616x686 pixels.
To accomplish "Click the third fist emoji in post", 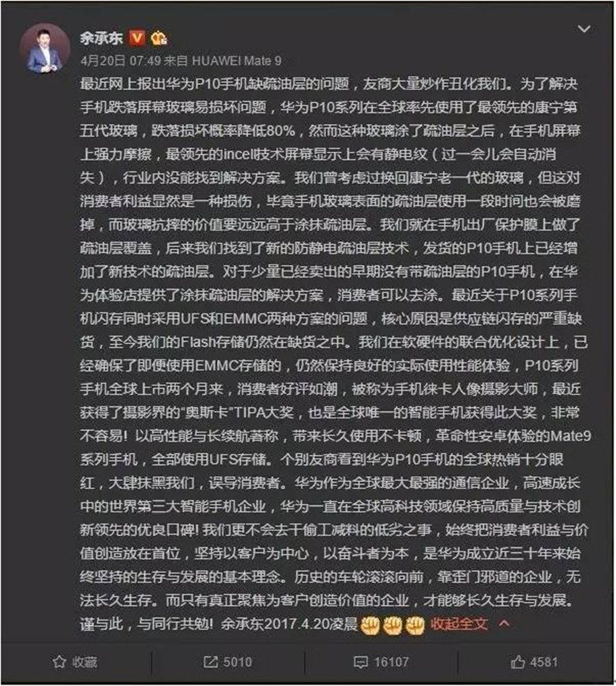I will click(x=415, y=625).
